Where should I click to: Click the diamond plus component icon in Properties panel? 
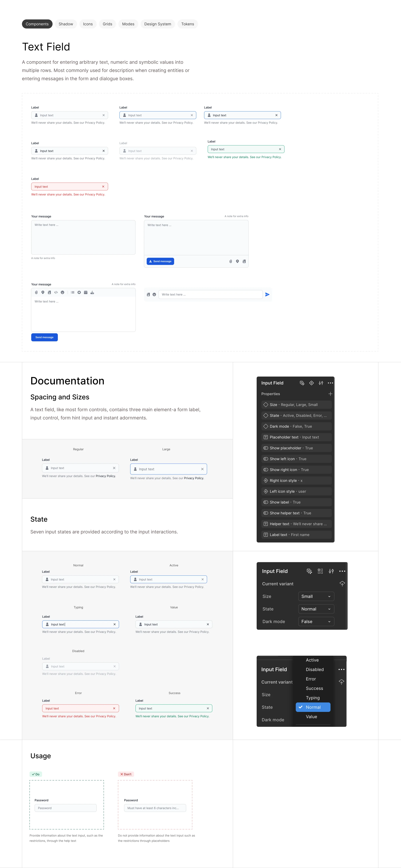[x=311, y=383]
